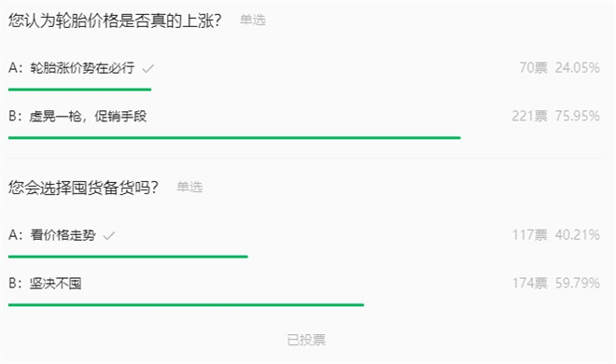
Task: Click the 174票 59.79% result
Action: 556,283
